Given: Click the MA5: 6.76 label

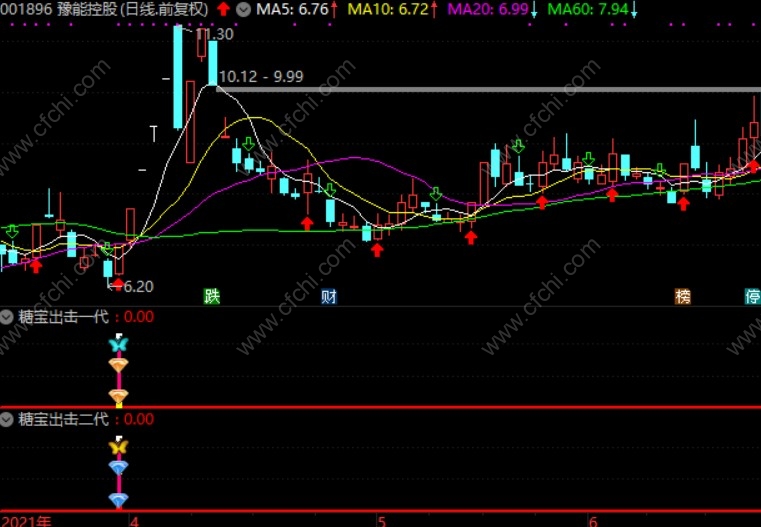Looking at the screenshot, I should [x=292, y=9].
